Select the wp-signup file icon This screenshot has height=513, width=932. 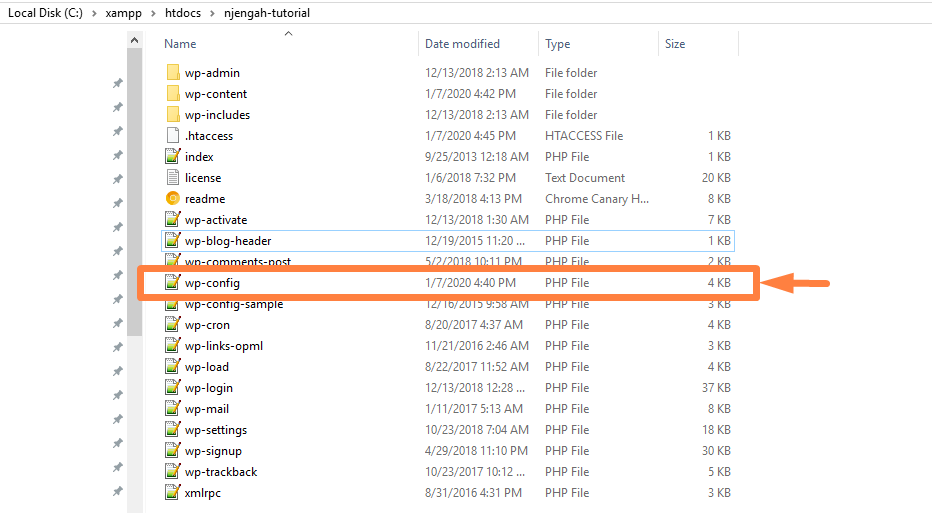coord(173,451)
